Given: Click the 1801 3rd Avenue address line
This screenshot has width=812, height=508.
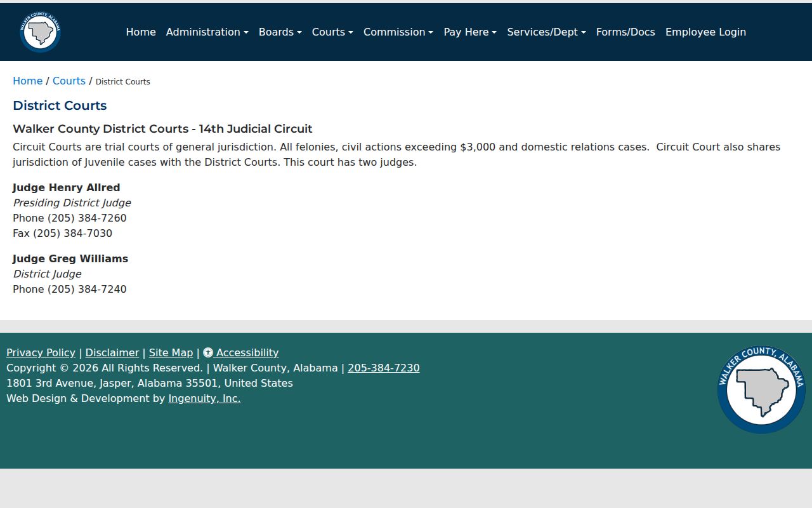Looking at the screenshot, I should pyautogui.click(x=150, y=383).
